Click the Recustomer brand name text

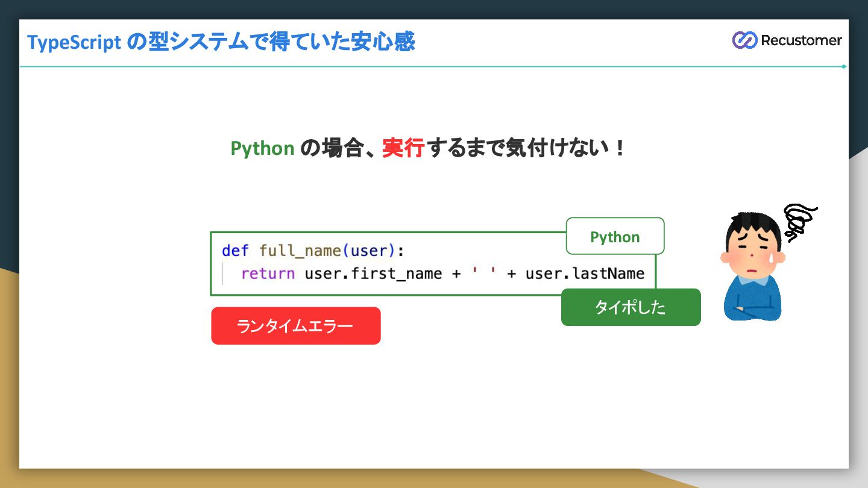tap(801, 40)
